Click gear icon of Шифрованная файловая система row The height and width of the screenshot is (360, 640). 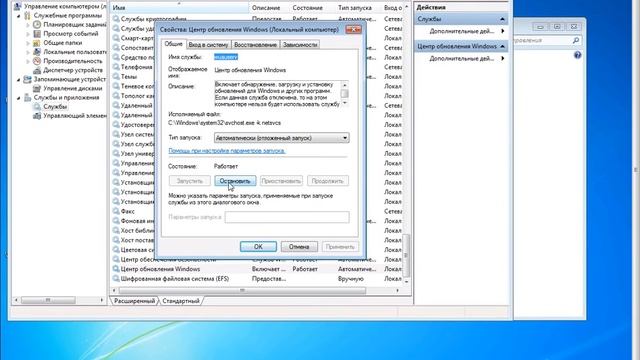(116, 279)
